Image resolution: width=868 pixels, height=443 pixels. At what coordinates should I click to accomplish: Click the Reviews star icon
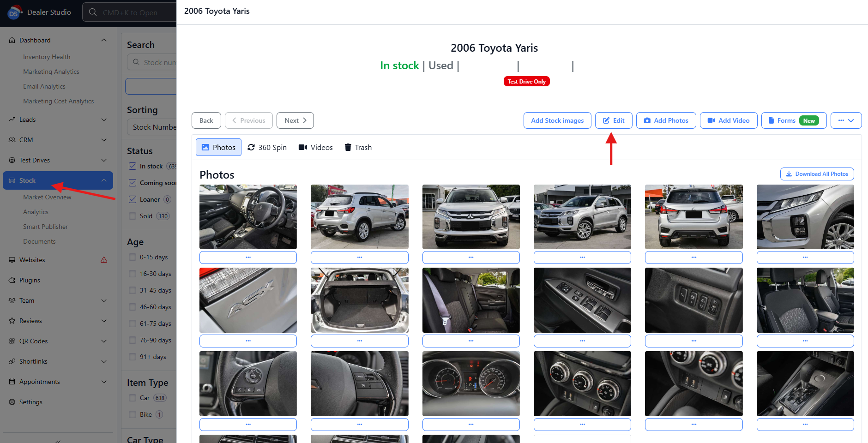click(x=12, y=321)
